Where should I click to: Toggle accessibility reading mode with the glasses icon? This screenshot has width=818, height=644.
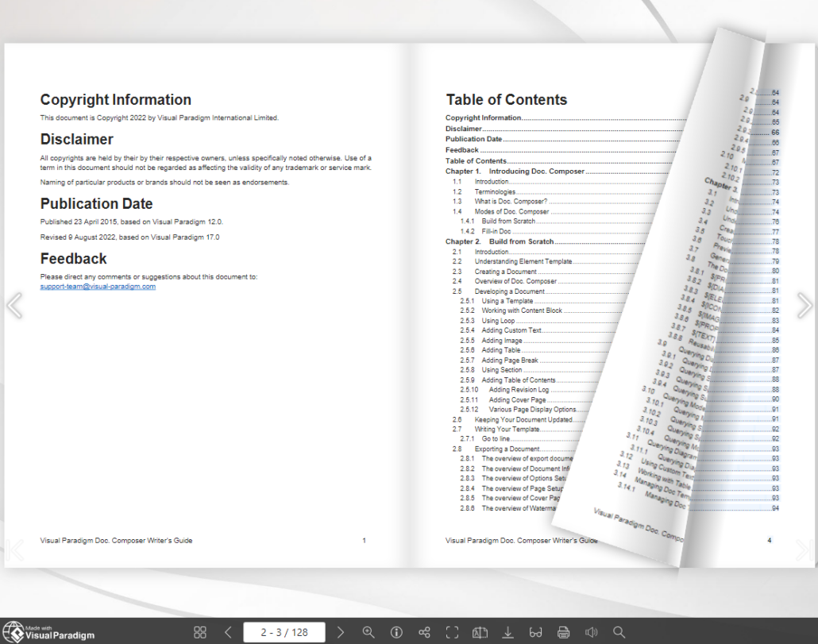[535, 632]
